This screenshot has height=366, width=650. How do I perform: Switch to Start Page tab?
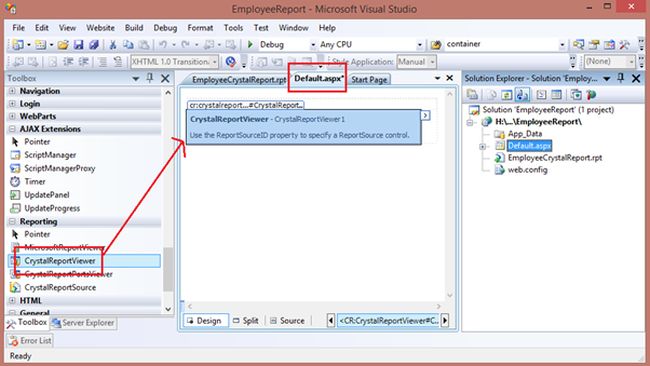(369, 79)
